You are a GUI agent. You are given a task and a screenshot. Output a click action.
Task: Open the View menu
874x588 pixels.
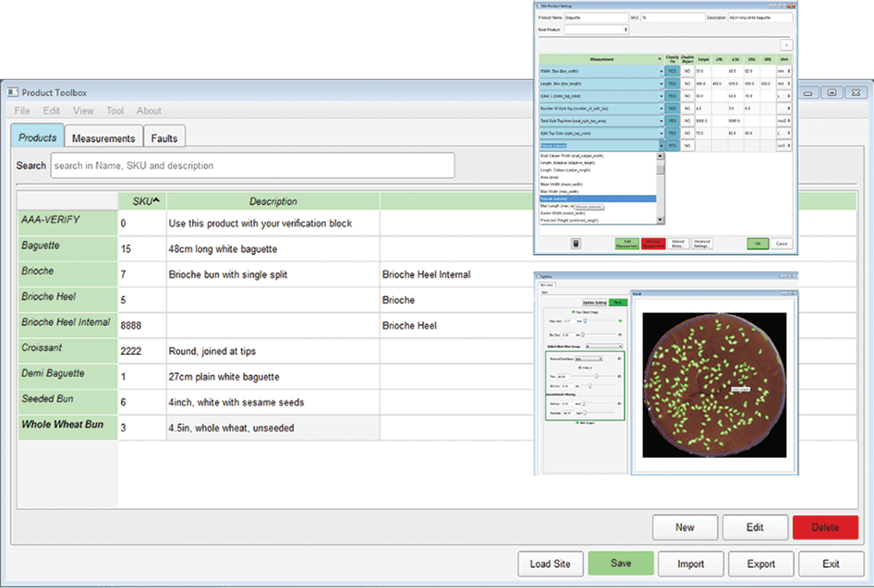(83, 110)
